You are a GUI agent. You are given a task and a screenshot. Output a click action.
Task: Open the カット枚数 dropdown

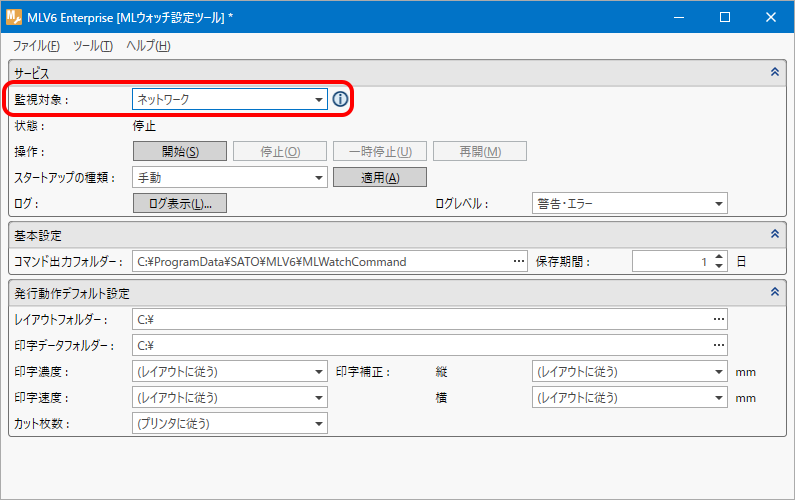(x=230, y=423)
